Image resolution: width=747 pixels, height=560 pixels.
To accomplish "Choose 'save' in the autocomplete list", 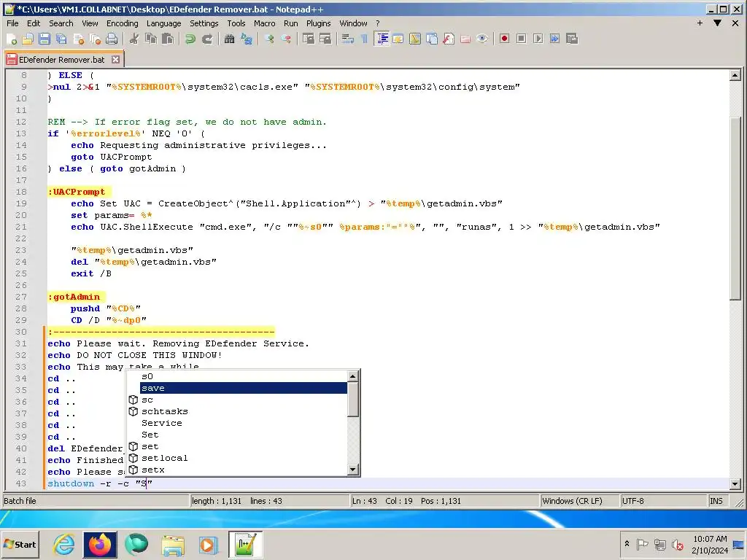I will [243, 388].
